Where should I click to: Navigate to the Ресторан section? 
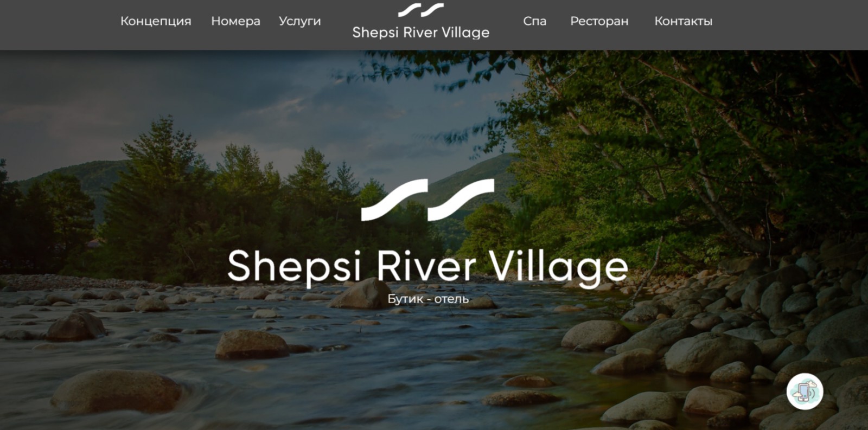[599, 21]
